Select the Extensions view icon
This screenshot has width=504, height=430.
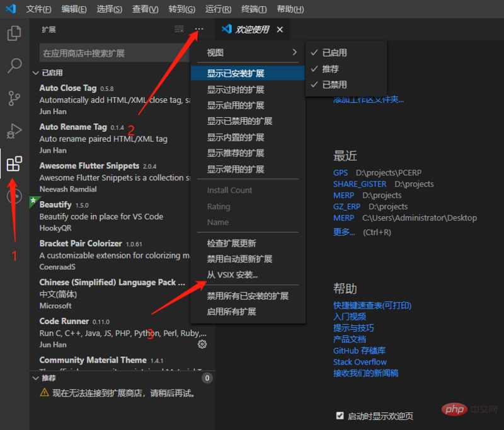point(14,164)
